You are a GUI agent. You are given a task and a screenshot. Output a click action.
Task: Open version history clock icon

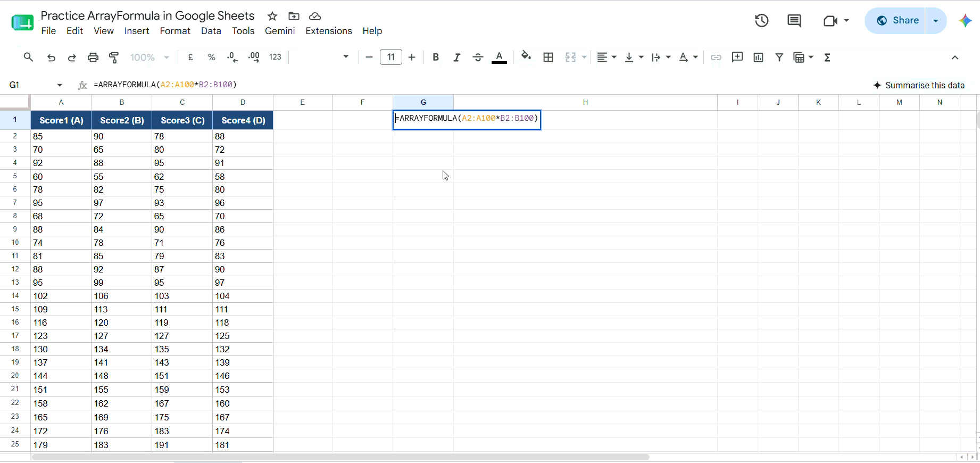click(762, 21)
